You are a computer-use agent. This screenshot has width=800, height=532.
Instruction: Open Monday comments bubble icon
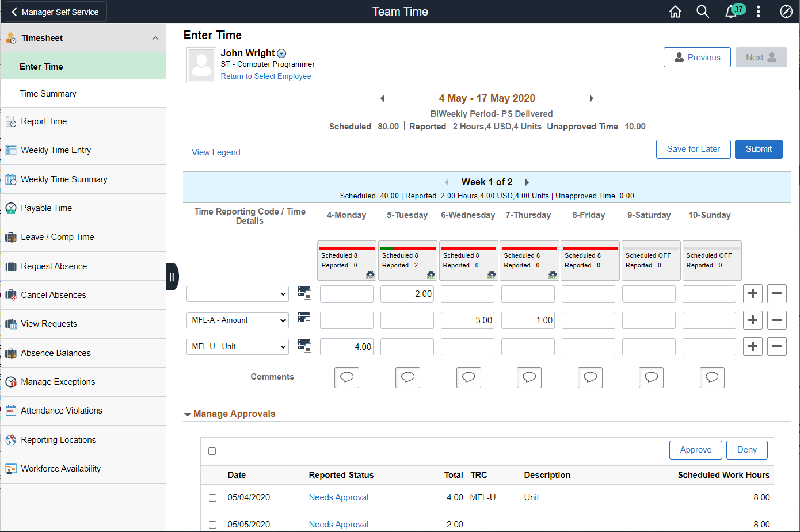click(x=346, y=377)
